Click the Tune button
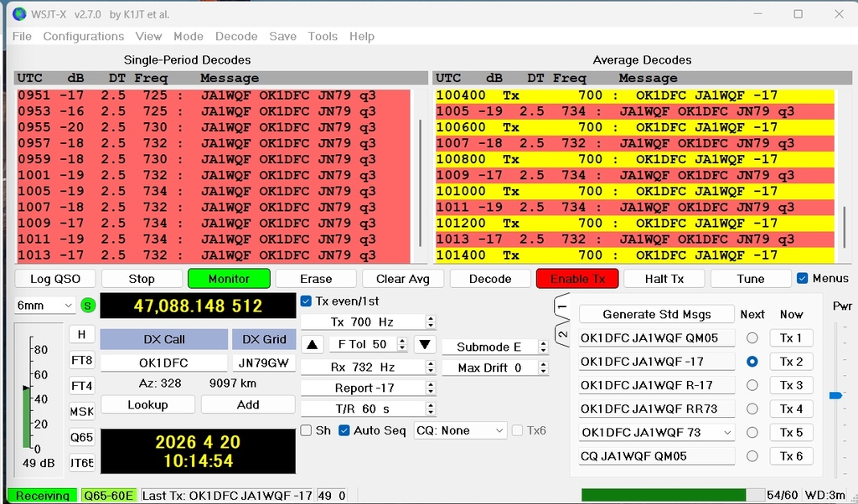 (751, 278)
